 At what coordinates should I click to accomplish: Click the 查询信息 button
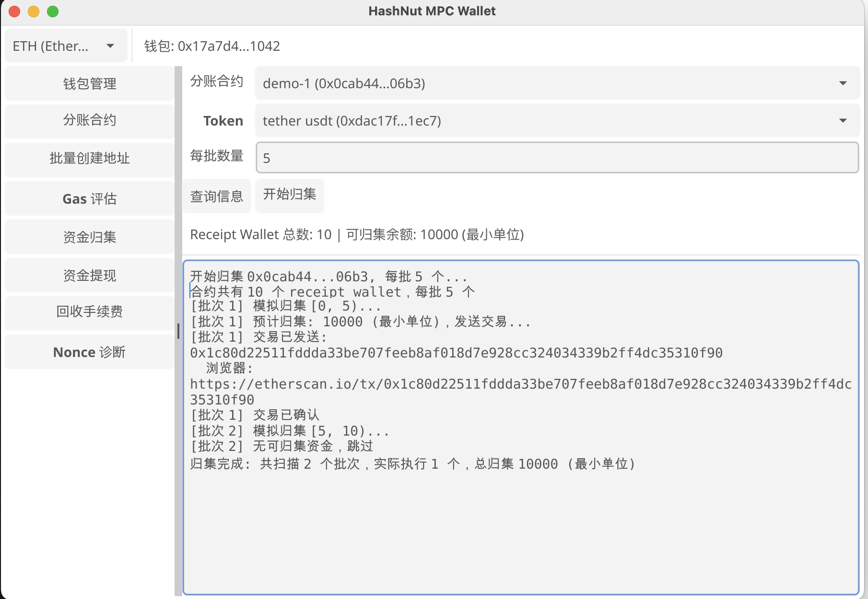[x=217, y=196]
